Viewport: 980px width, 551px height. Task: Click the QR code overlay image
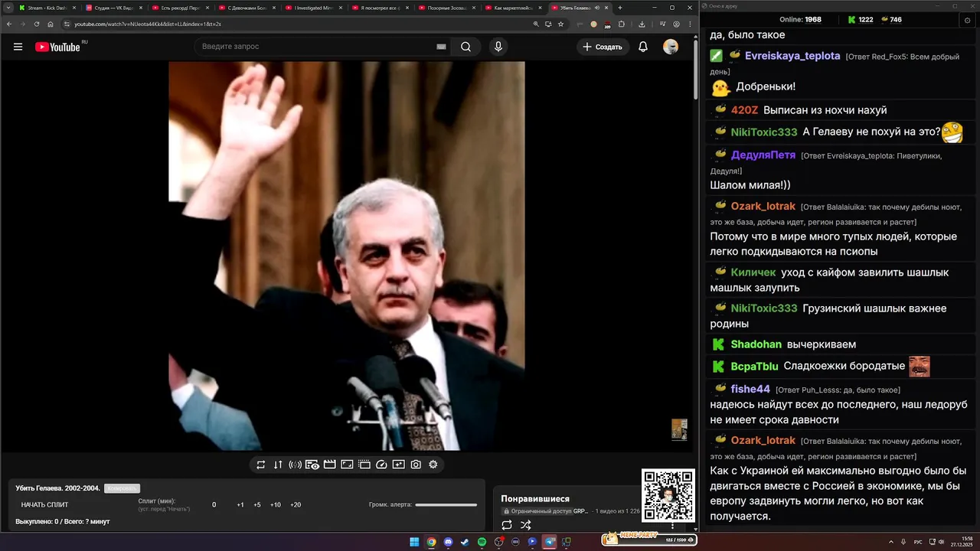668,495
